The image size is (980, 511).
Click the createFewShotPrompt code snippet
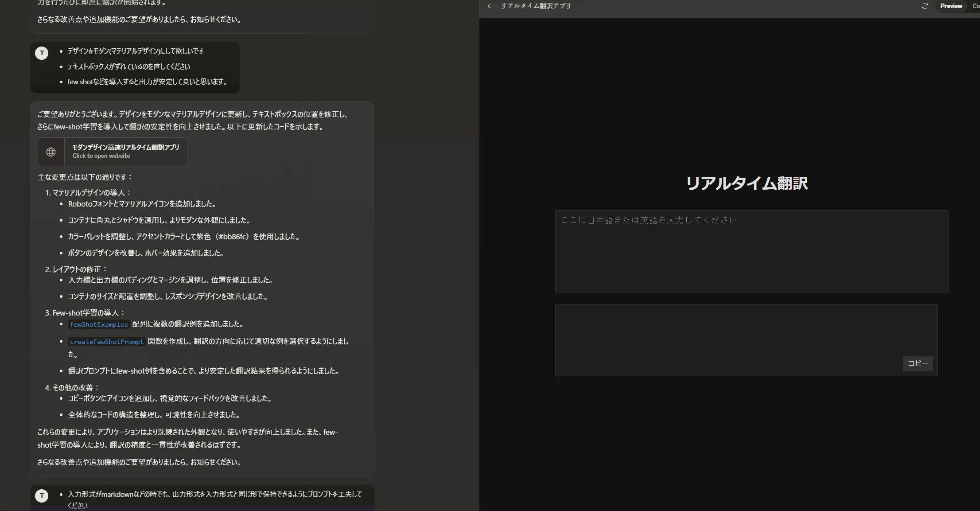pos(106,342)
